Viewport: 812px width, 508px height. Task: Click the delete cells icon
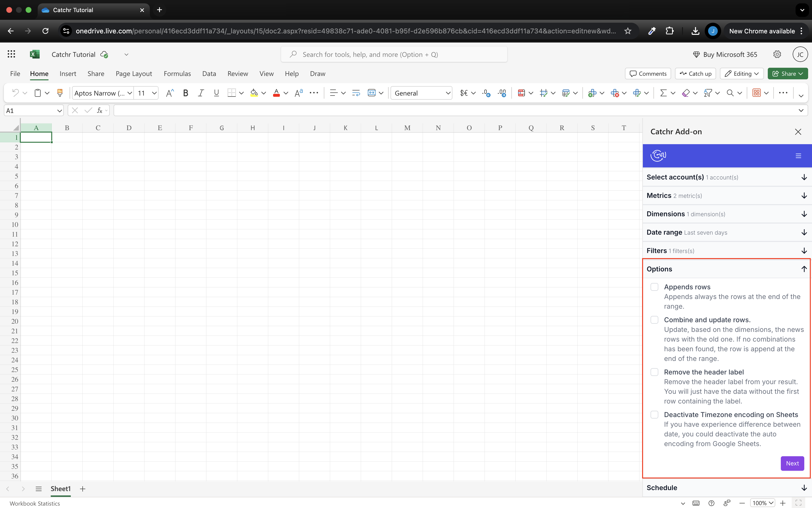tap(615, 93)
